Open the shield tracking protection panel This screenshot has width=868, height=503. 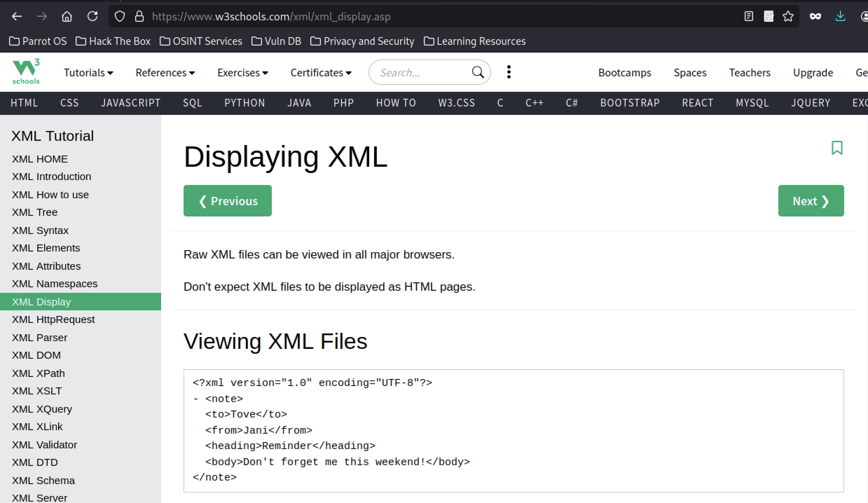click(x=119, y=16)
